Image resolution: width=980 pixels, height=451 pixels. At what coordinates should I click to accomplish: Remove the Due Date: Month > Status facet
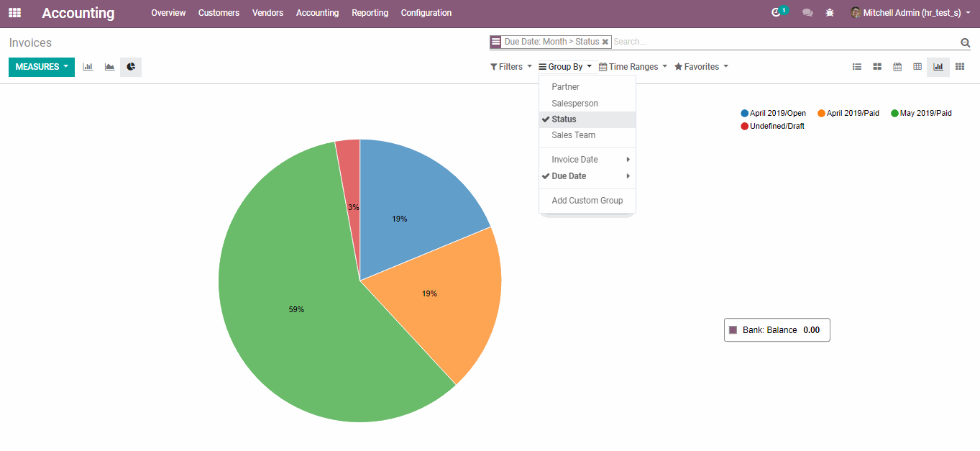(605, 42)
